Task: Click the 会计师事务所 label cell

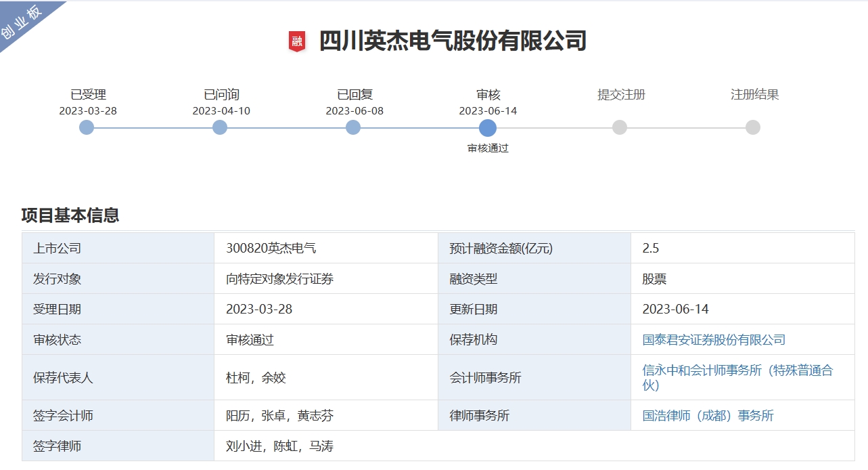Action: [x=534, y=377]
